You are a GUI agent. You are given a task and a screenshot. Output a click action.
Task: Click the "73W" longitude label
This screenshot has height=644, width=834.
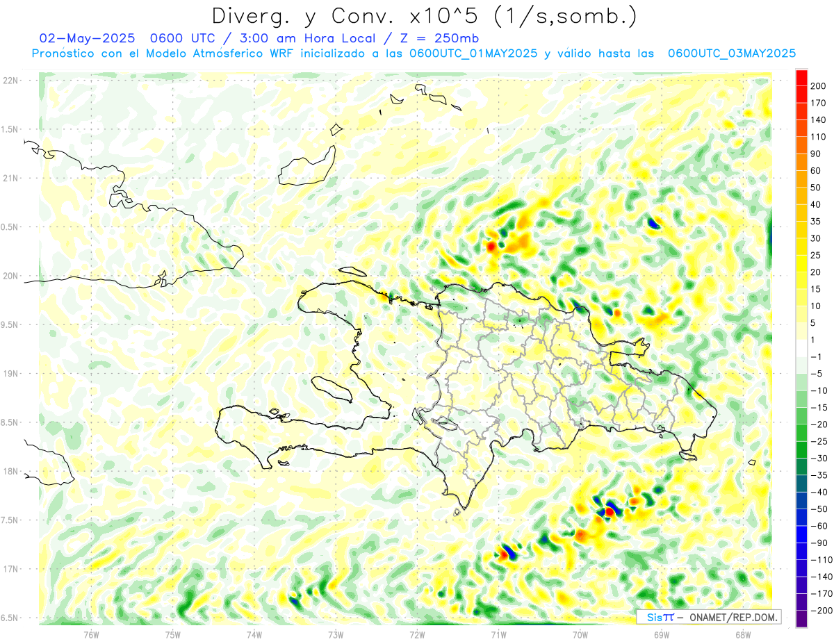tap(335, 634)
